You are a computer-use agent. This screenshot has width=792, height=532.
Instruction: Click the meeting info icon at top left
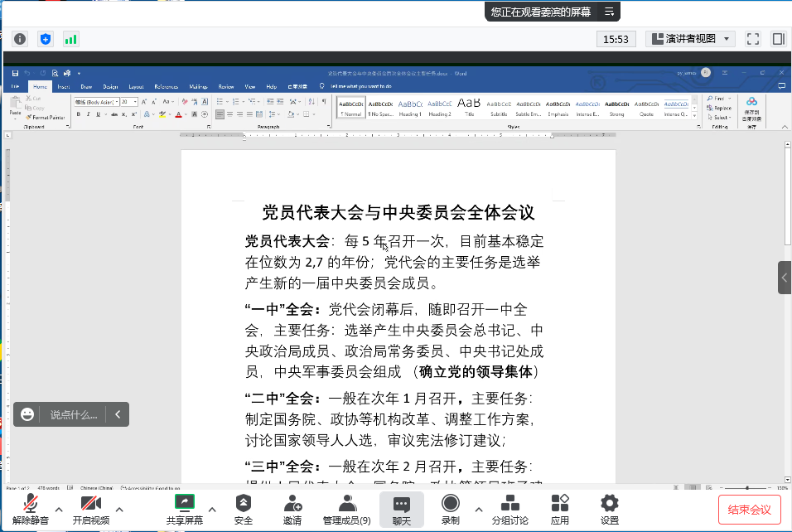(20, 39)
